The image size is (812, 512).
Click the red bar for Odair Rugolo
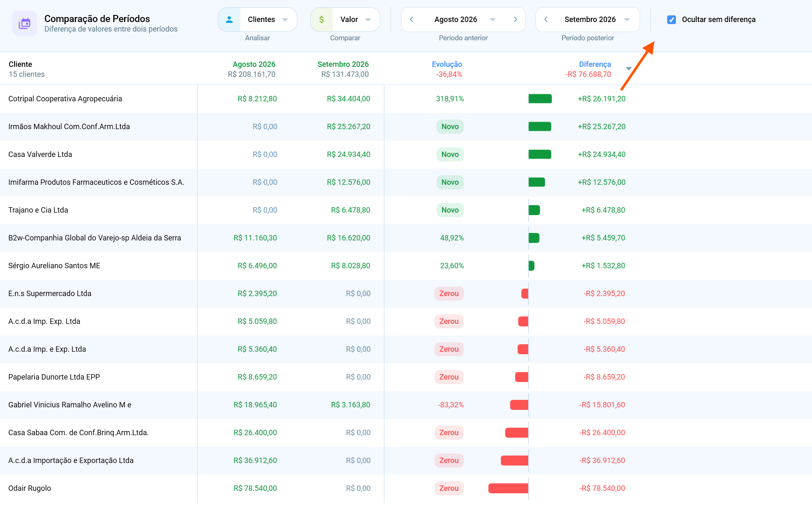point(508,488)
